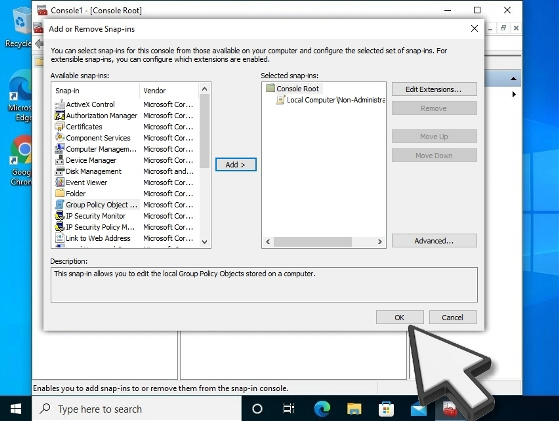Click the Snap-in column header
559x421 pixels.
click(x=96, y=91)
